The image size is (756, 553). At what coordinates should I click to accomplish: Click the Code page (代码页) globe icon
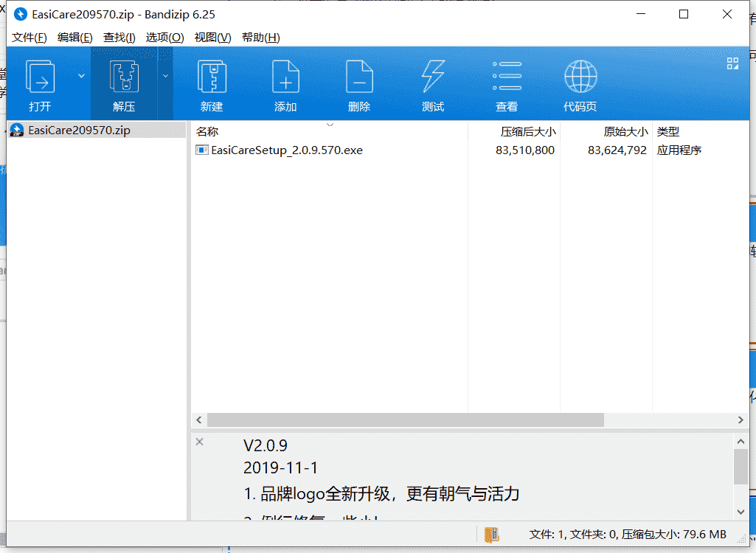pos(580,76)
